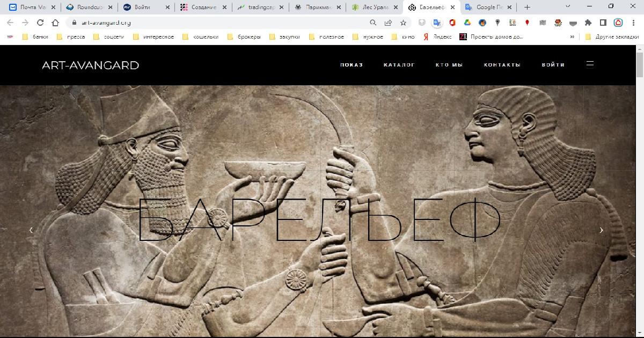Show hidden bookmarks with double chevron
This screenshot has width=644, height=338.
coord(572,37)
